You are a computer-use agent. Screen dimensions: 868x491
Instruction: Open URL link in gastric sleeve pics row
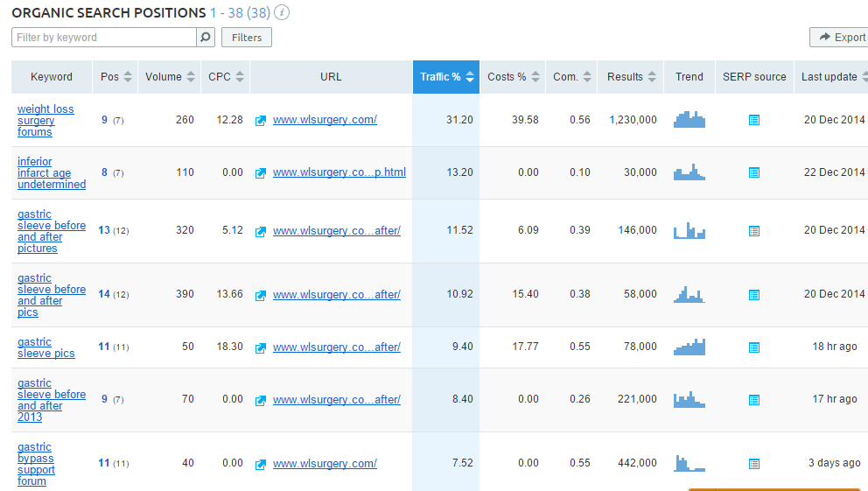pyautogui.click(x=337, y=347)
